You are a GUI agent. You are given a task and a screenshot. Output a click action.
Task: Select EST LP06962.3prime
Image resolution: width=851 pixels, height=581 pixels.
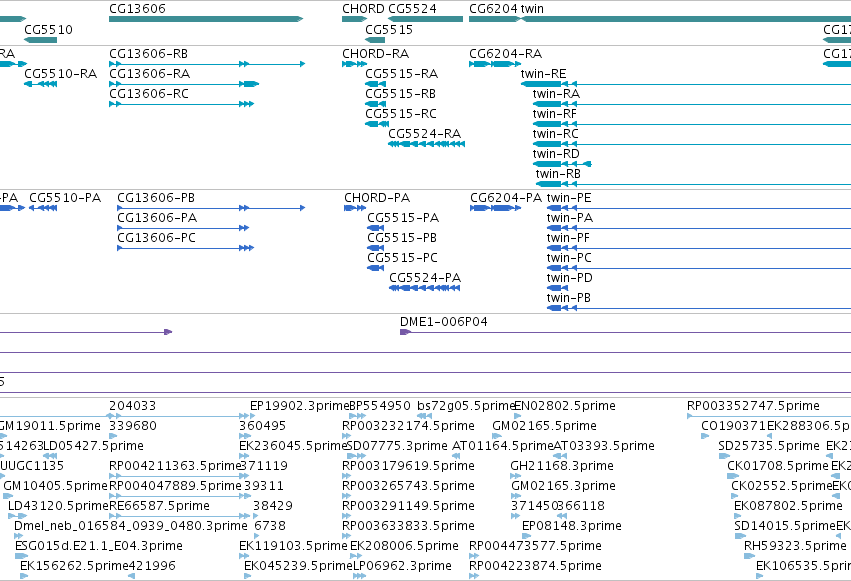[403, 567]
